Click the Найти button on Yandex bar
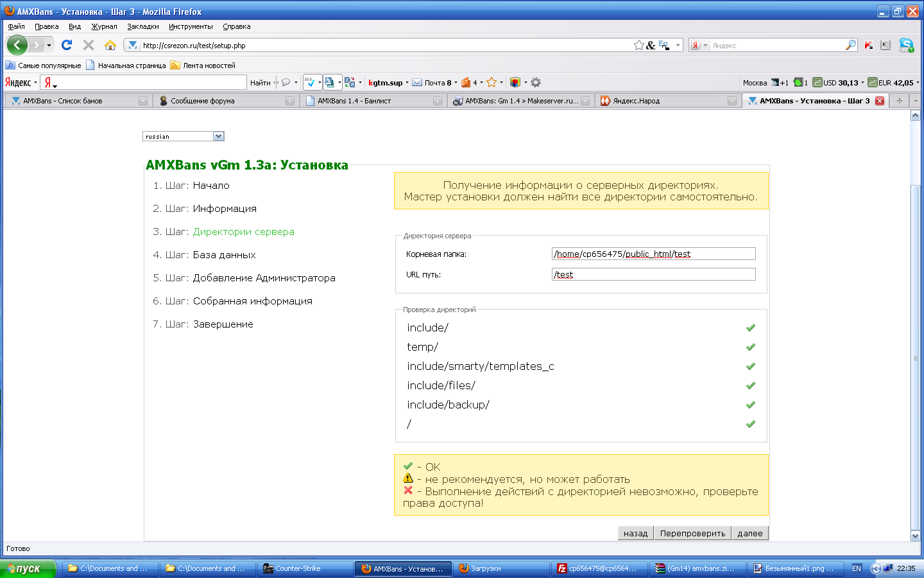The height and width of the screenshot is (578, 924). pos(260,82)
